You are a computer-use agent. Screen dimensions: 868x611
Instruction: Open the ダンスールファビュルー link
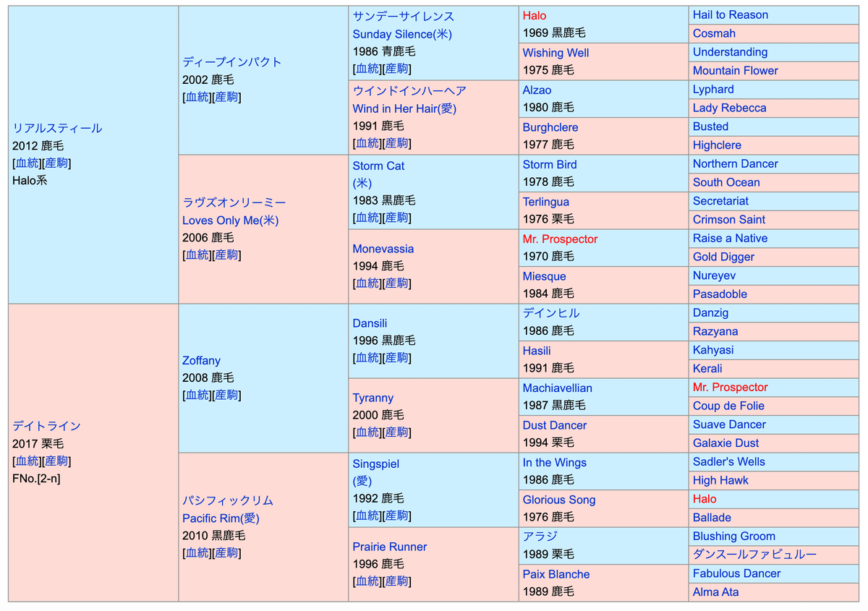tap(754, 555)
